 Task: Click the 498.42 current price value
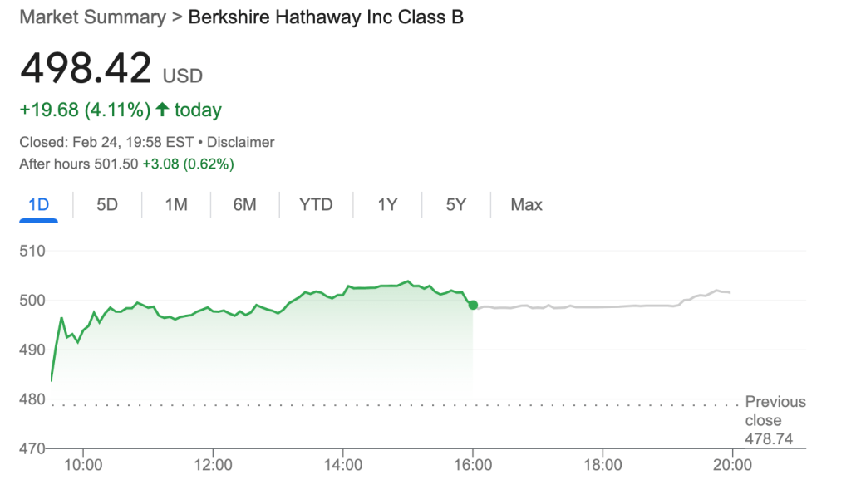coord(86,68)
